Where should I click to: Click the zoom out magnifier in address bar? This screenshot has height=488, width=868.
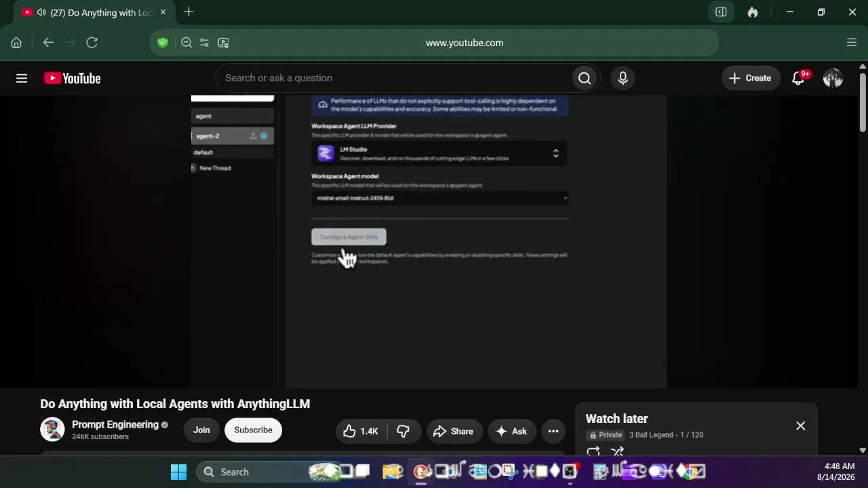[x=186, y=43]
